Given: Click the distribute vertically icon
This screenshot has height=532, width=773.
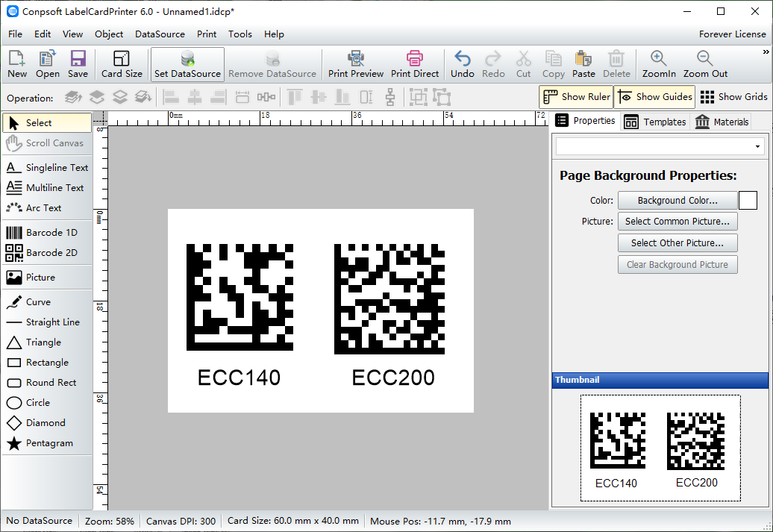Looking at the screenshot, I should (390, 97).
